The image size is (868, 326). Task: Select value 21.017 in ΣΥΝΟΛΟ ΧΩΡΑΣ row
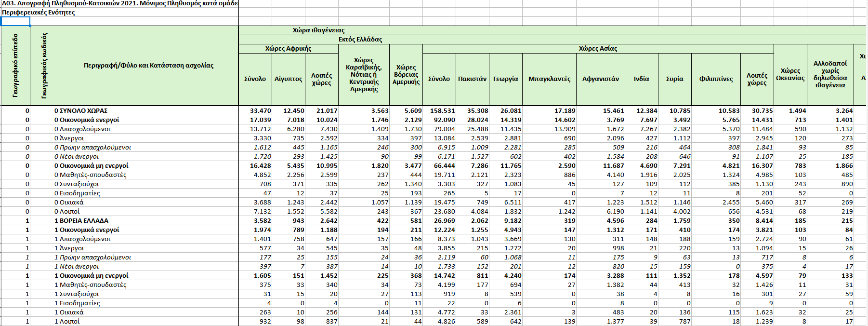327,111
